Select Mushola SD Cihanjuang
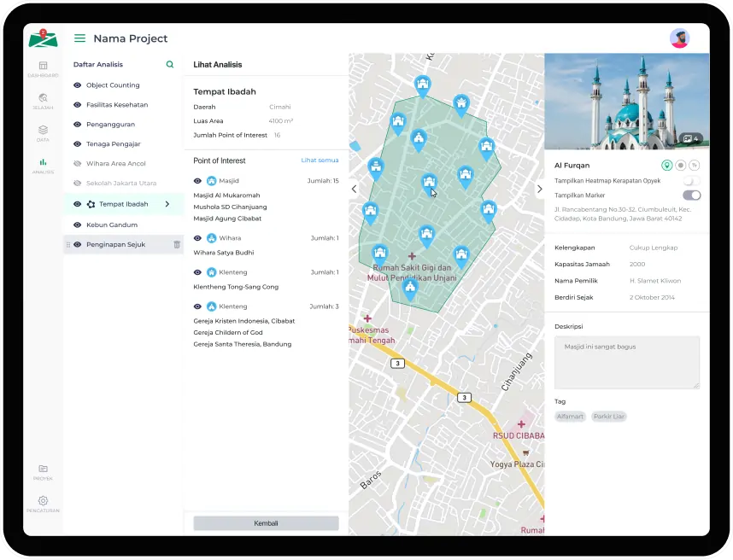The width and height of the screenshot is (733, 560). [x=230, y=207]
